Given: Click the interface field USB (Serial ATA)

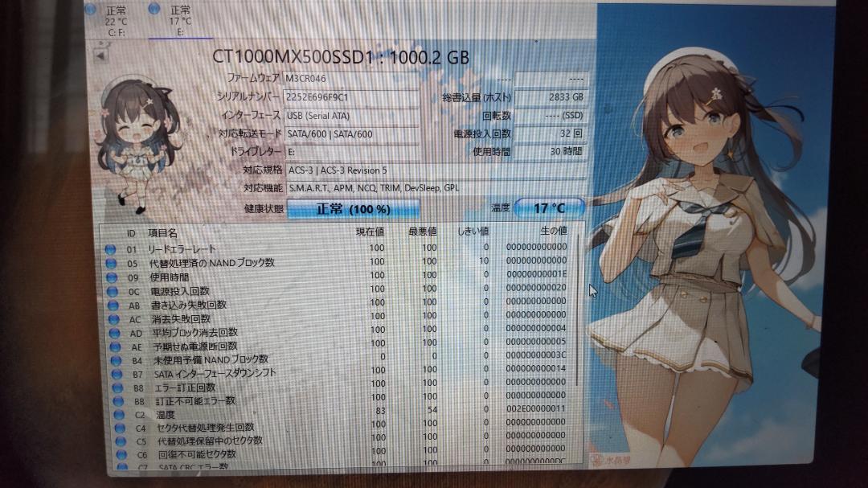Looking at the screenshot, I should coord(351,116).
